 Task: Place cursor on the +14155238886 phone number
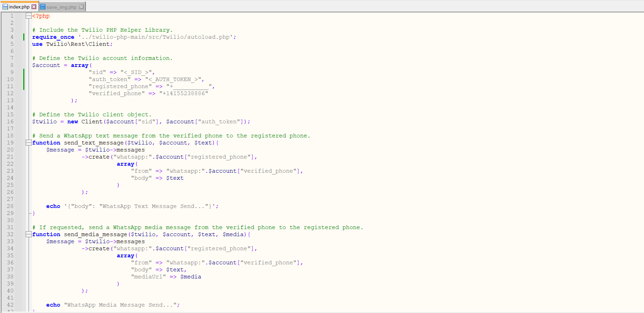click(183, 93)
